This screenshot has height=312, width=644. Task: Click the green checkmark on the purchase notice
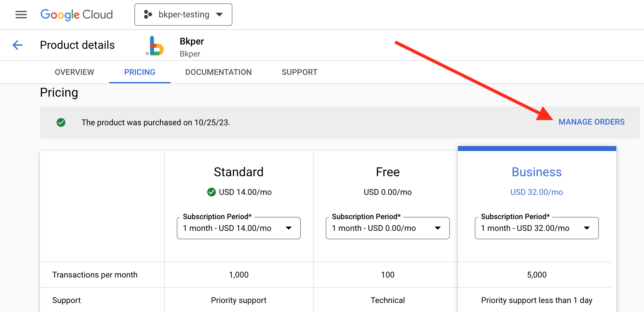[x=61, y=122]
